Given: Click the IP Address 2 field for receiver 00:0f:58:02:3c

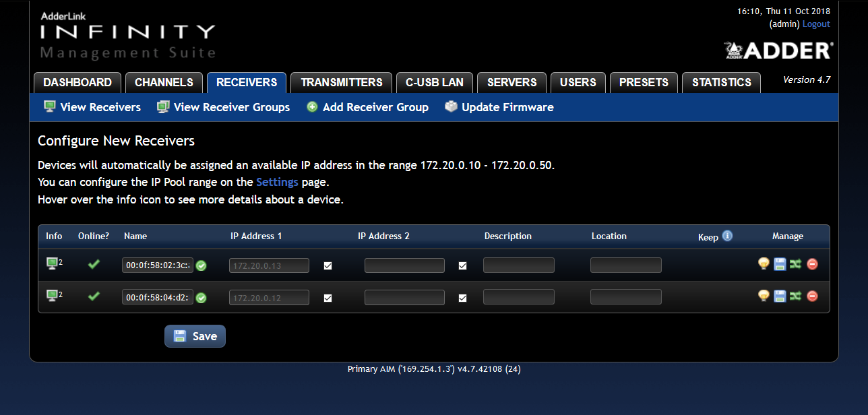Looking at the screenshot, I should point(404,265).
